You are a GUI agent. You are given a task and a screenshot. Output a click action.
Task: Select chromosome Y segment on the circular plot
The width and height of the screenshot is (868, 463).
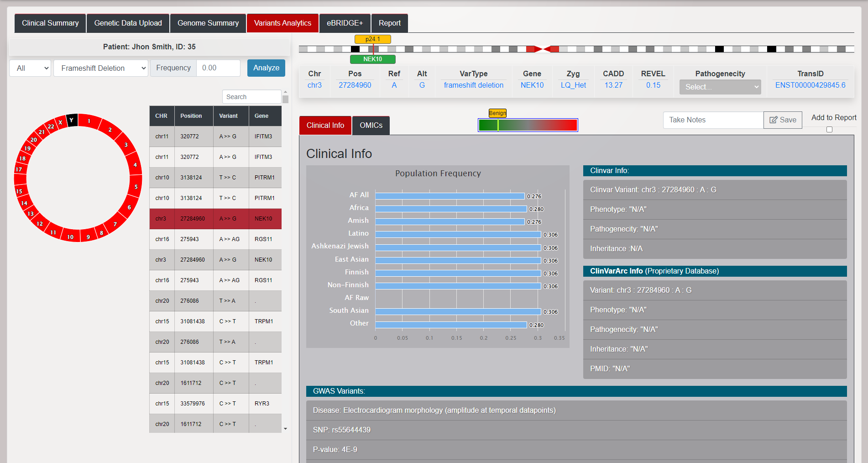coord(72,120)
